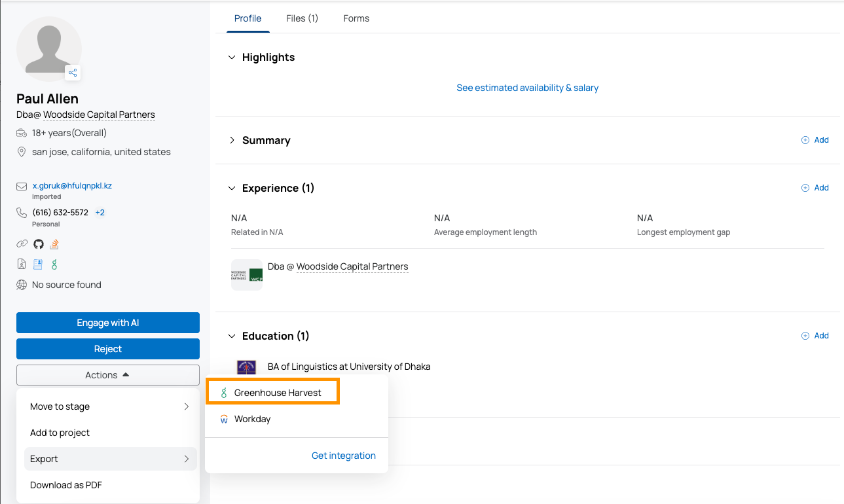Open the Stack Overflow profile icon
Image resolution: width=844 pixels, height=504 pixels.
tap(55, 244)
